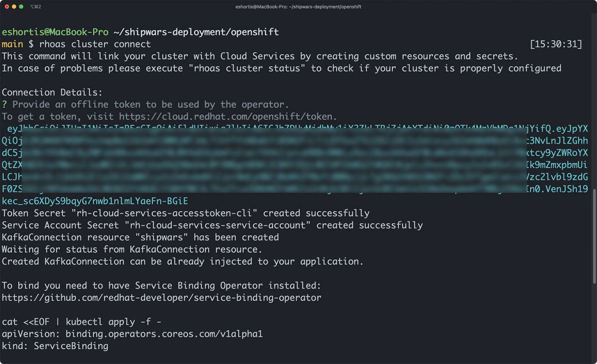Click the "rh-cloud-services-accesstoken-cli" secret name

tap(164, 213)
